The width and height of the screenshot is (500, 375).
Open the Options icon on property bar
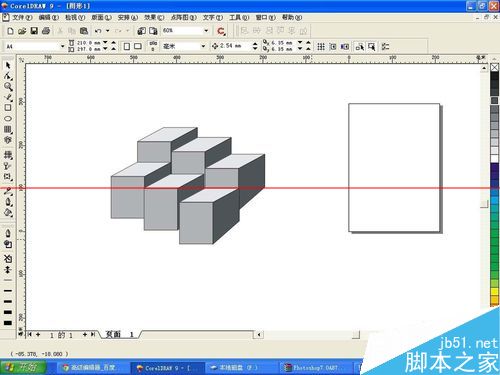pos(385,47)
